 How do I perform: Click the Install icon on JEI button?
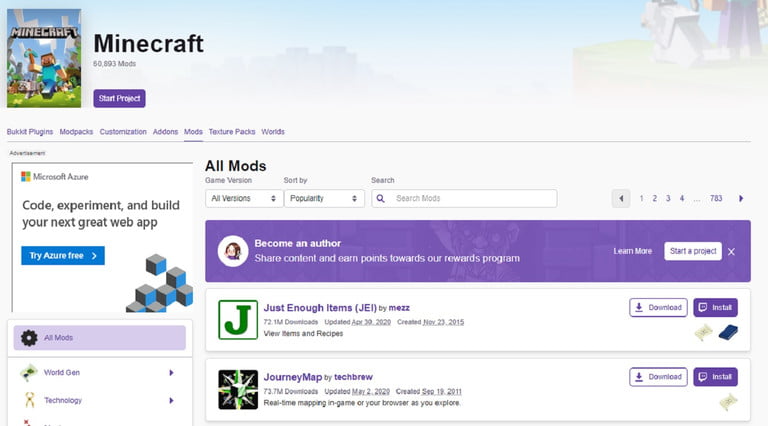(703, 308)
